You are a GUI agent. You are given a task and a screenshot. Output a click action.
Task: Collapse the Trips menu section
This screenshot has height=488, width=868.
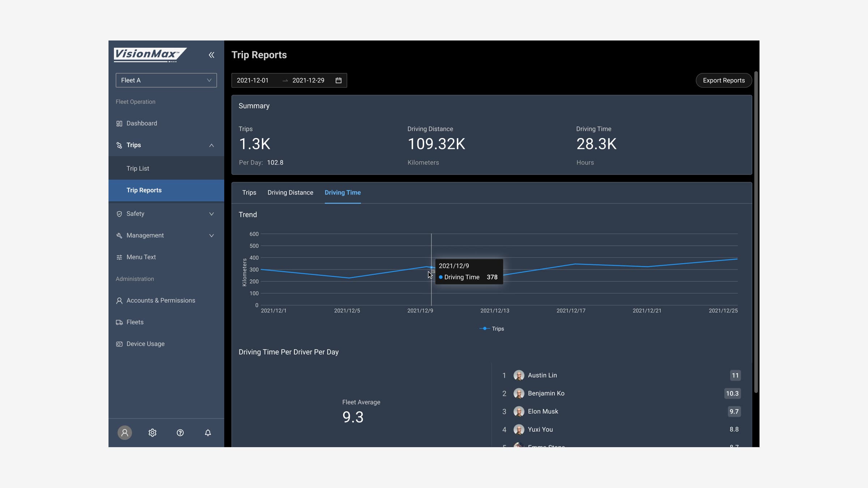[x=211, y=145]
